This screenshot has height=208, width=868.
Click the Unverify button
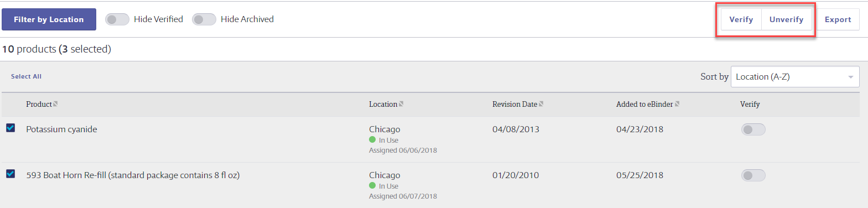coord(786,19)
